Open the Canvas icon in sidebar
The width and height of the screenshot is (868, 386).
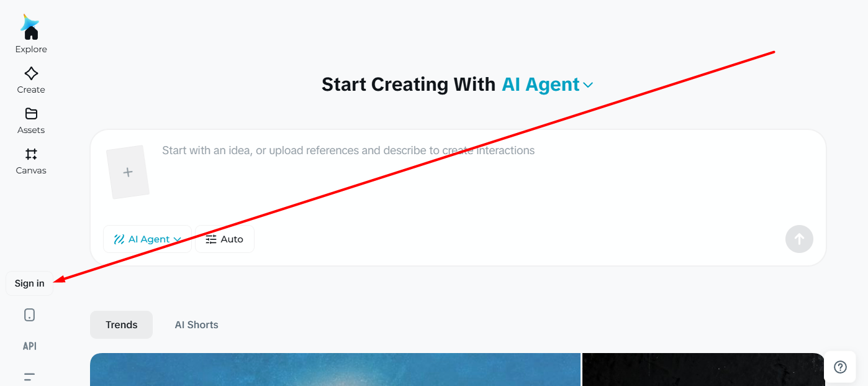31,154
